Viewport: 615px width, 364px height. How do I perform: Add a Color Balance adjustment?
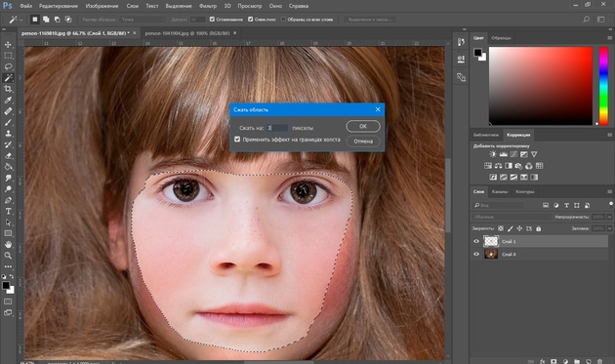(x=498, y=166)
